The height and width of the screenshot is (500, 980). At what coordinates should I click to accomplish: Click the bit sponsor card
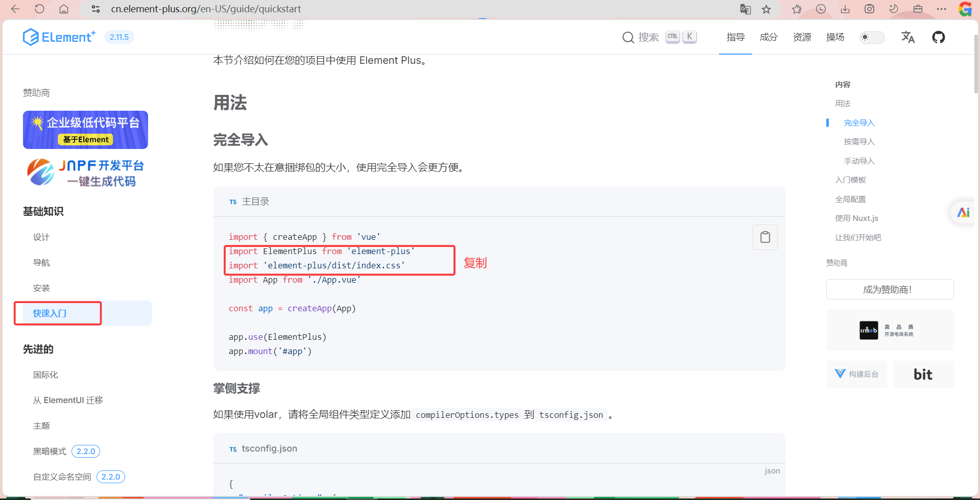[923, 374]
